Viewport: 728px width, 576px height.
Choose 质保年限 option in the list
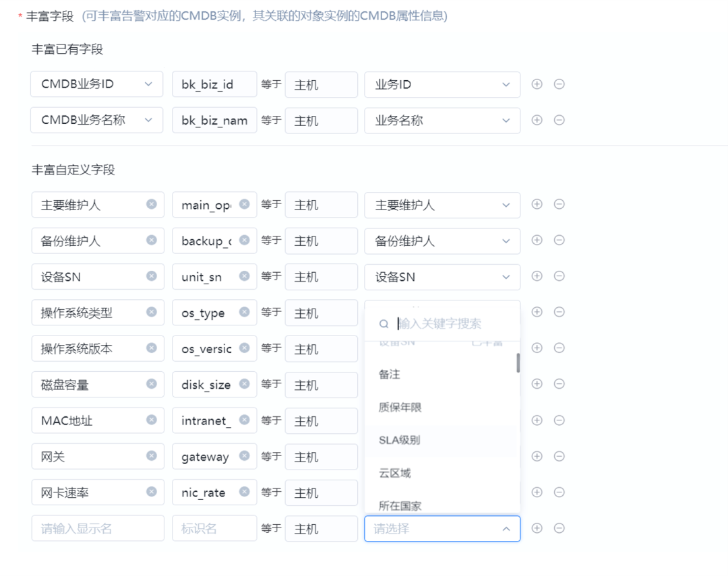coord(400,407)
